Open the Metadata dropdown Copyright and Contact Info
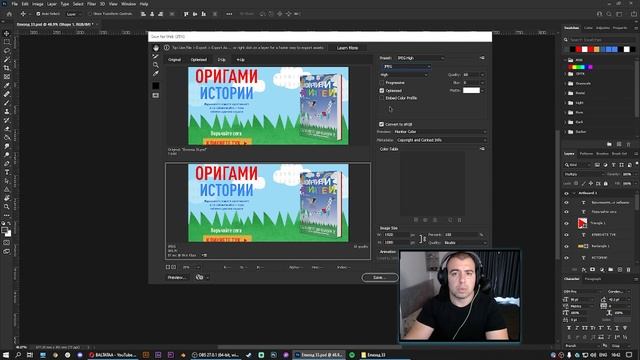Screen dimensions: 640x360 [441, 140]
